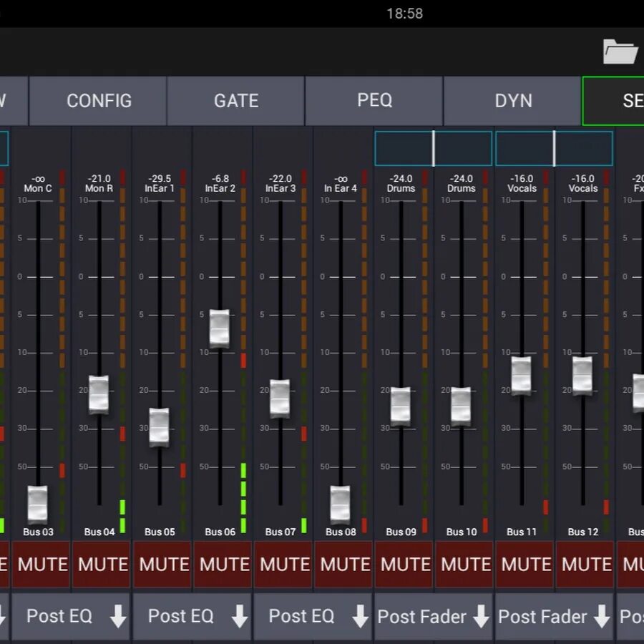Screen dimensions: 644x644
Task: Click the Bus 08 label
Action: [341, 532]
